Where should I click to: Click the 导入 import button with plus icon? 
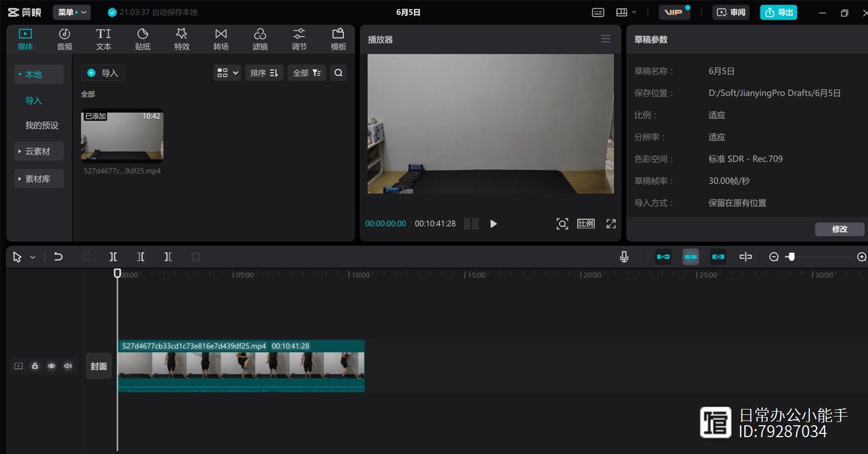pos(103,73)
